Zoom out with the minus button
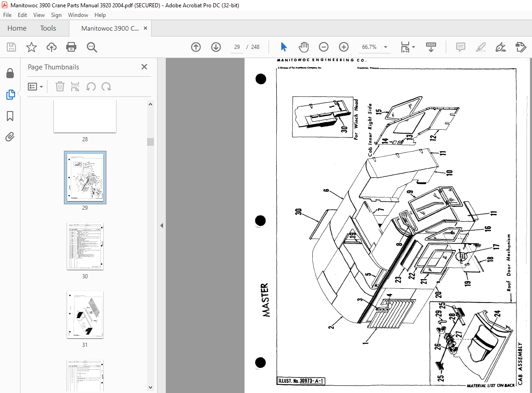The width and height of the screenshot is (532, 393). coord(324,47)
